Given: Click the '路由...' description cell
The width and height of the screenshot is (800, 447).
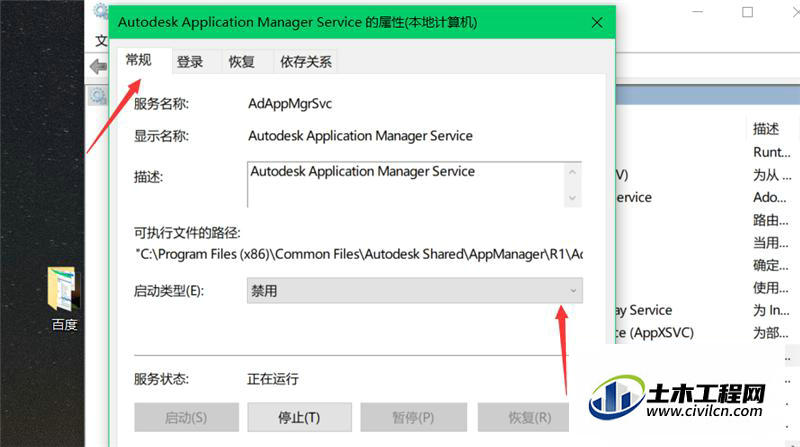Looking at the screenshot, I should tap(770, 220).
